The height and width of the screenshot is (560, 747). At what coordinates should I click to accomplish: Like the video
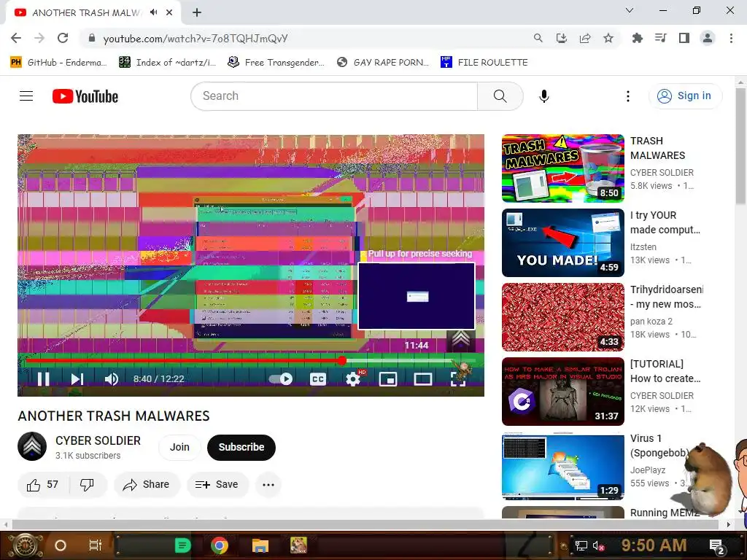[x=43, y=485]
